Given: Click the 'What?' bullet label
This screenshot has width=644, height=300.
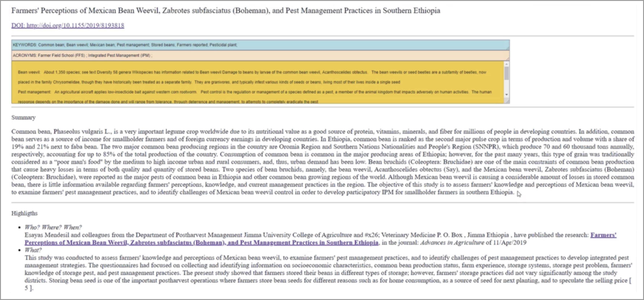Looking at the screenshot, I should pos(33,250).
